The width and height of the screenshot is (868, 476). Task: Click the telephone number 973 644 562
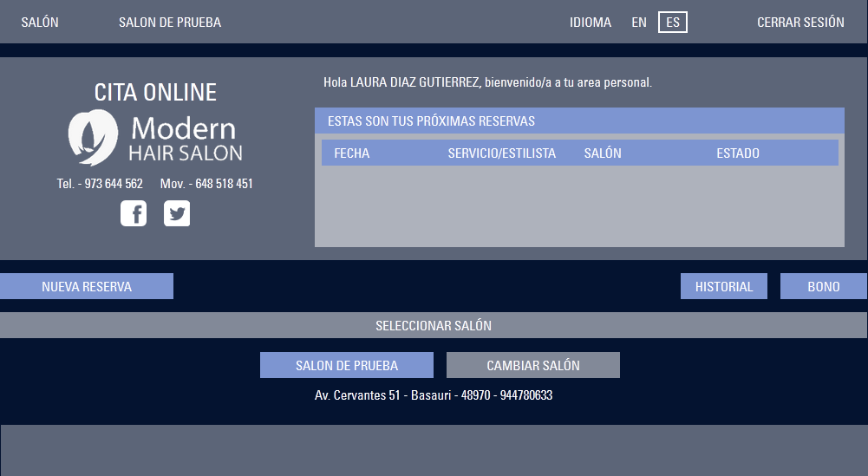tap(114, 184)
